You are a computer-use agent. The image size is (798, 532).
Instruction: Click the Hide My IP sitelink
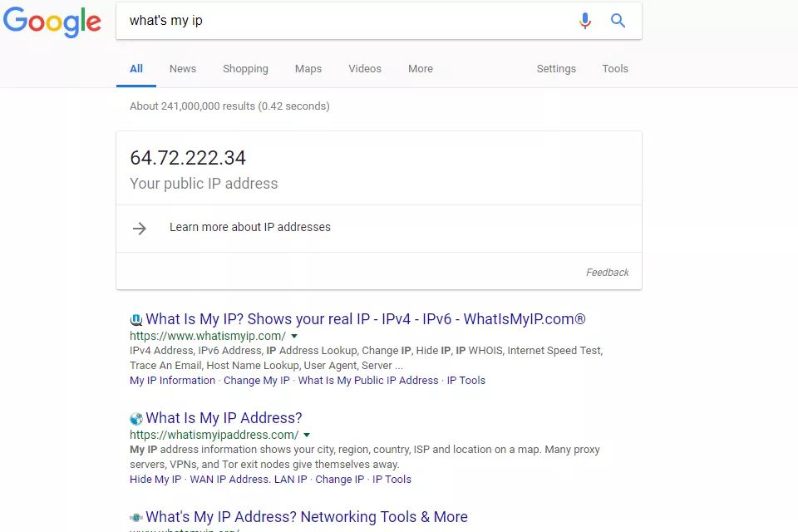(155, 479)
